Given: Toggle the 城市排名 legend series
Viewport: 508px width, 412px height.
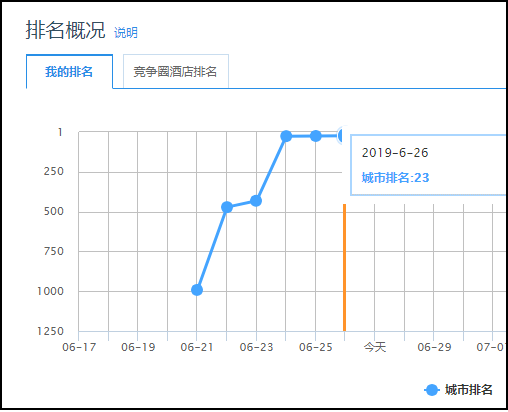Looking at the screenshot, I should pyautogui.click(x=459, y=390).
